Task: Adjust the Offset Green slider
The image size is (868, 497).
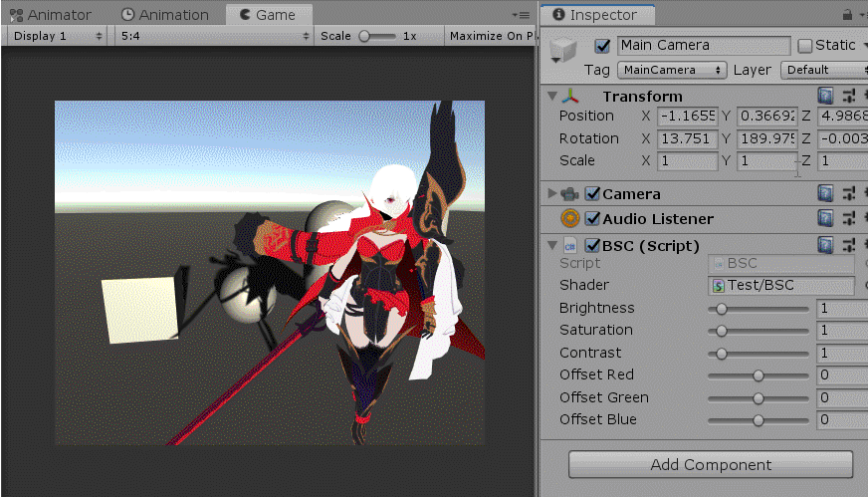Action: (x=758, y=397)
